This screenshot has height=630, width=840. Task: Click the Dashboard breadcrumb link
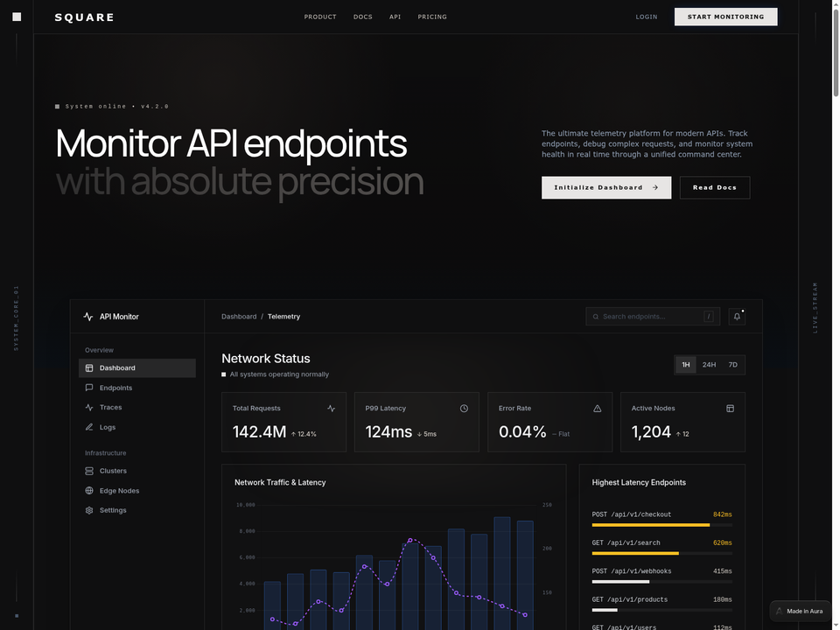(239, 317)
